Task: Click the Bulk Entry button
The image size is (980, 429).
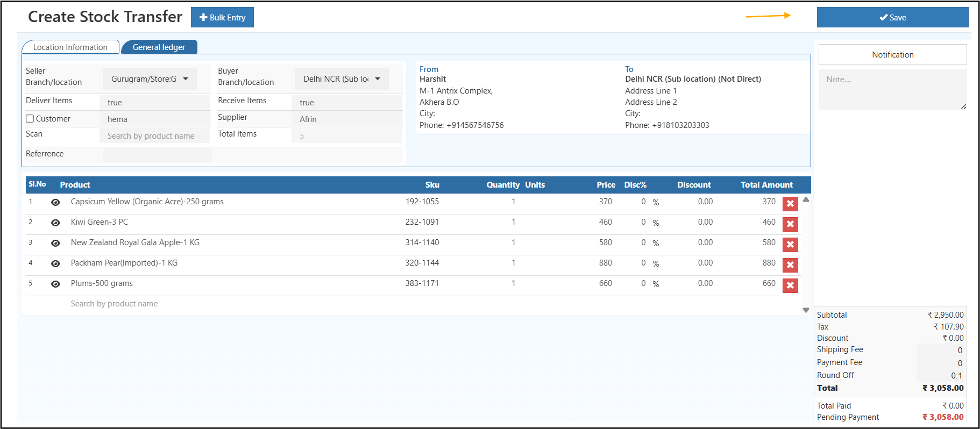Action: (x=222, y=17)
